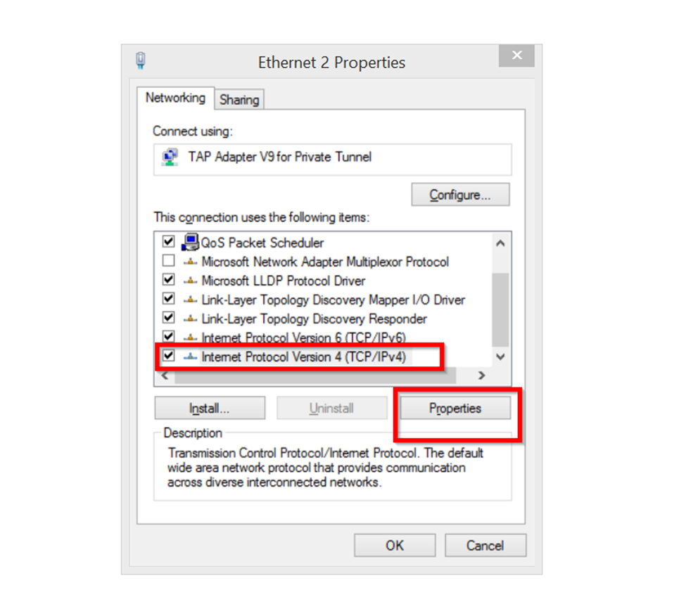
Task: Click the horizontal scroll right arrow
Action: click(x=482, y=376)
